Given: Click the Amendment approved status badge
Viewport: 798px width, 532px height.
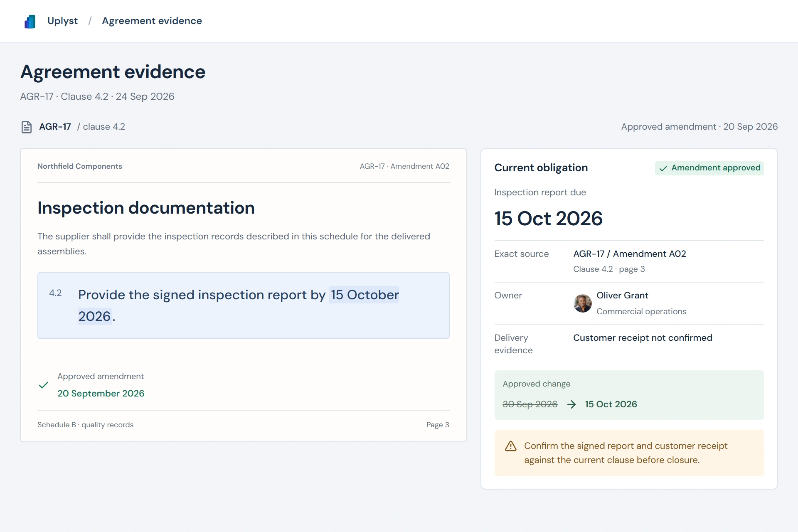Looking at the screenshot, I should tap(709, 168).
